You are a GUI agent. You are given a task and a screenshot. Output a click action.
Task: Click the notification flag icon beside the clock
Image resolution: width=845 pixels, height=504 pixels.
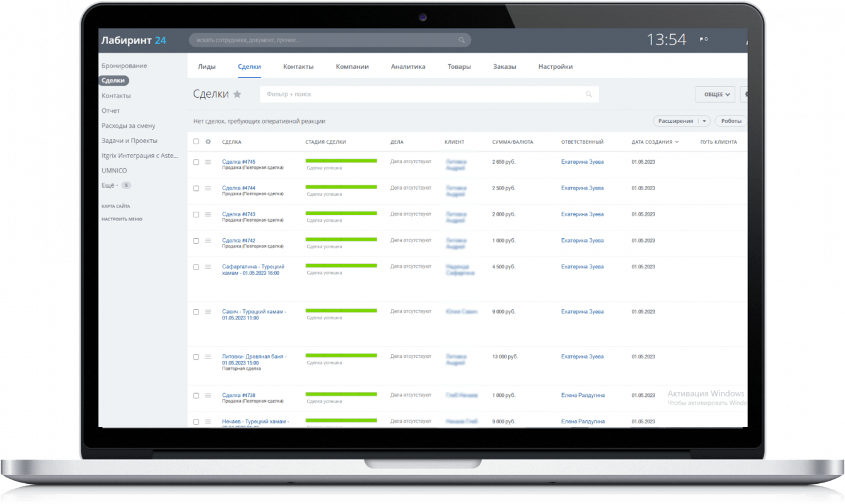pos(701,40)
